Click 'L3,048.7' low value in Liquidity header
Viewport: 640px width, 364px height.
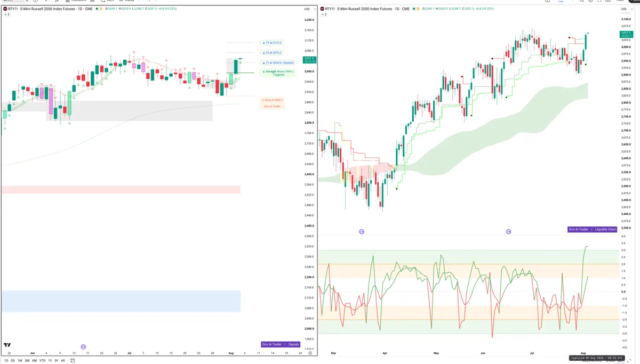pos(455,9)
